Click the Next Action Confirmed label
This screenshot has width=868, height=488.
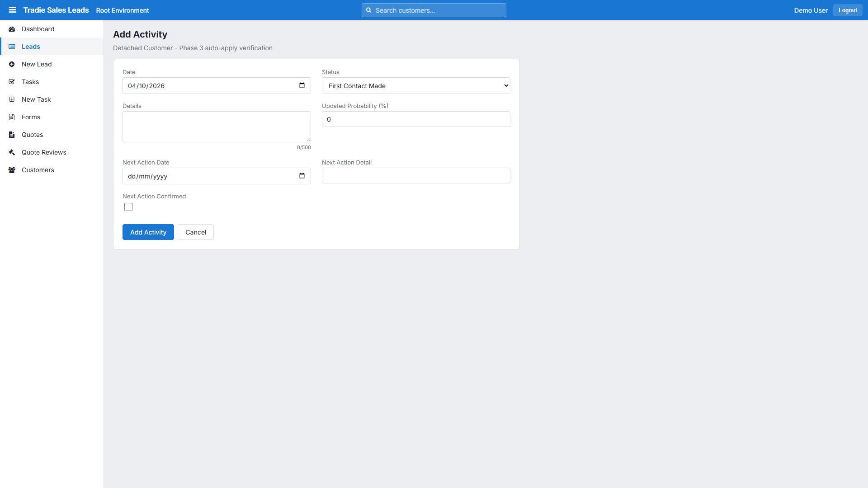[x=154, y=196]
